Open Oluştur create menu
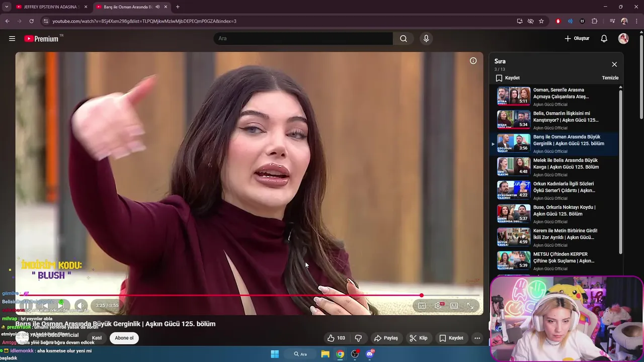 click(577, 38)
